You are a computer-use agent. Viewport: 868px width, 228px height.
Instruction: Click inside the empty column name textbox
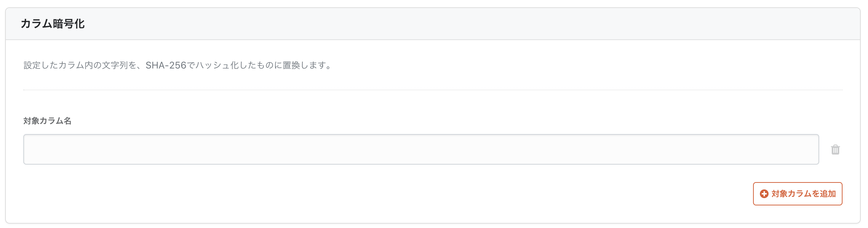pos(421,149)
